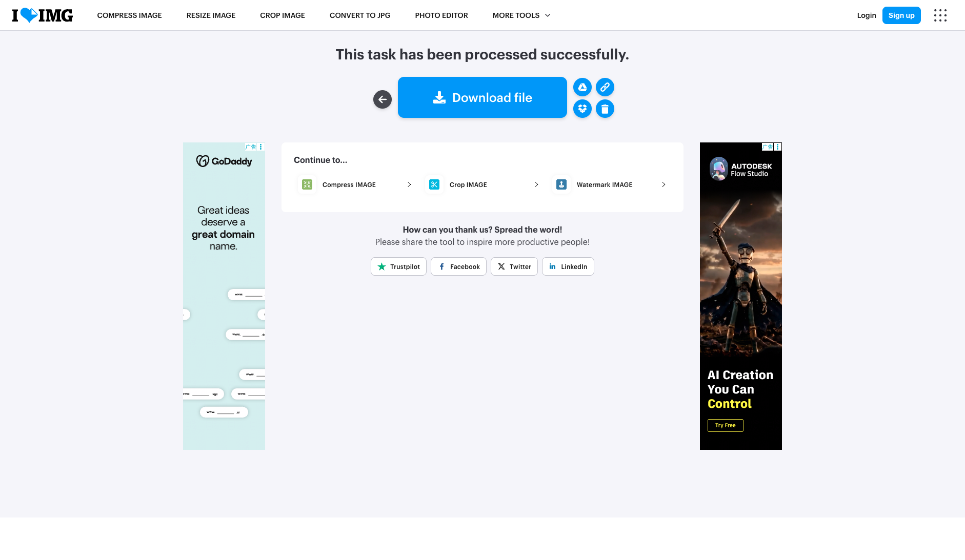
Task: Open Crop IMAGE via its chevron
Action: 536,184
